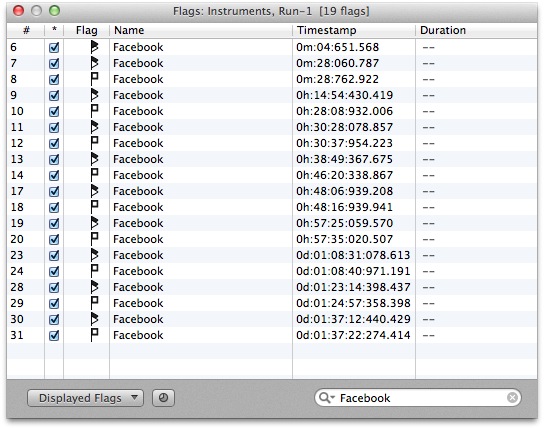The width and height of the screenshot is (544, 429).
Task: Sort by the Name column header
Action: pos(201,31)
